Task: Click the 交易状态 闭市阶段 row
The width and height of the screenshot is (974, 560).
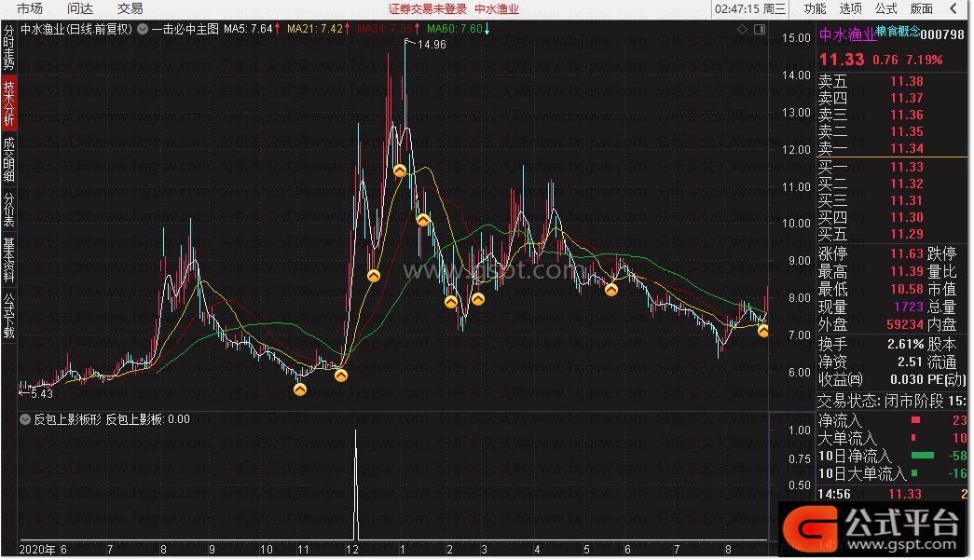Action: coord(892,401)
